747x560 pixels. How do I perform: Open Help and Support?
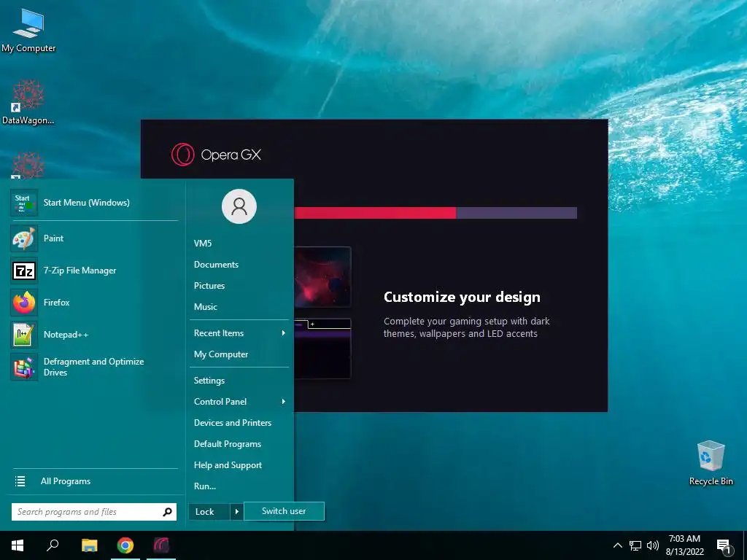click(x=239, y=465)
